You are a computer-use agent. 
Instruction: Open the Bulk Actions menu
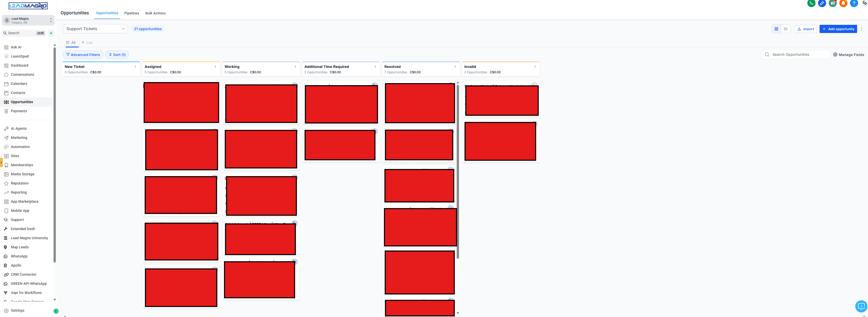pyautogui.click(x=155, y=13)
